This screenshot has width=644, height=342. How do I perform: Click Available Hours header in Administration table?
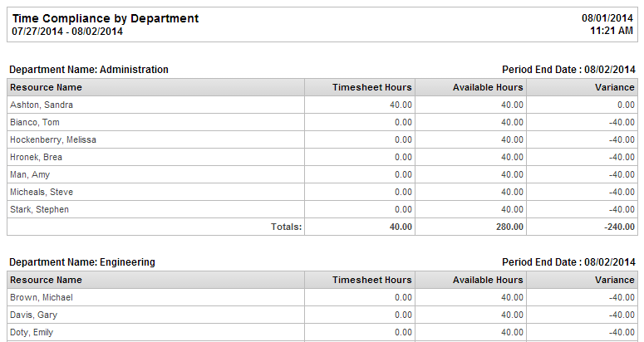[x=488, y=87]
